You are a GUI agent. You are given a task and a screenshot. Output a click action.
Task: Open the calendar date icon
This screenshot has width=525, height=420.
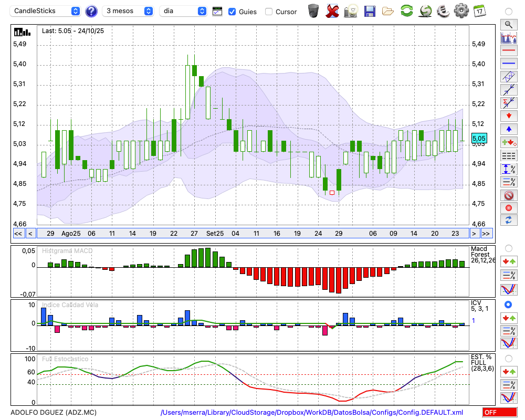click(479, 10)
